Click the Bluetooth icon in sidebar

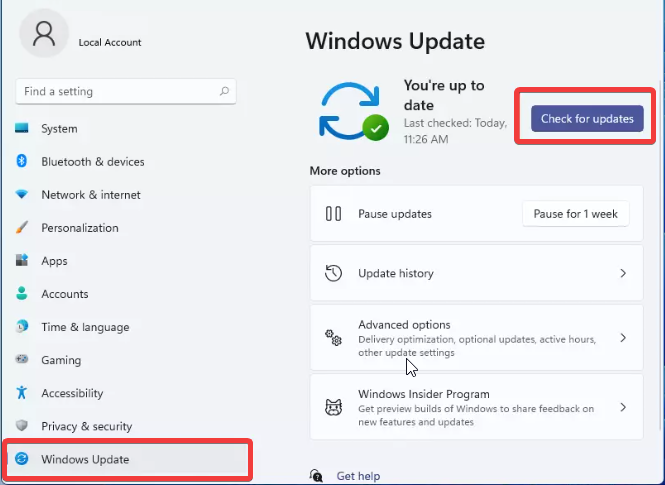22,161
